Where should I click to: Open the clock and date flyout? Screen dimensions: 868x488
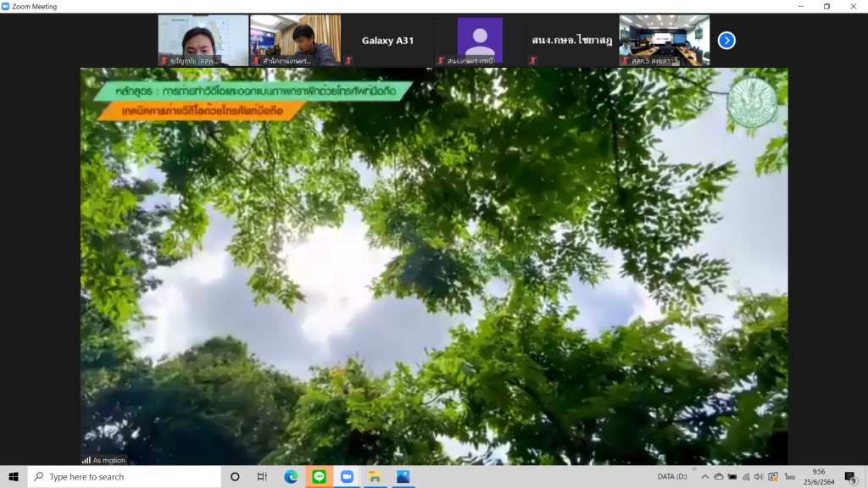(x=818, y=477)
